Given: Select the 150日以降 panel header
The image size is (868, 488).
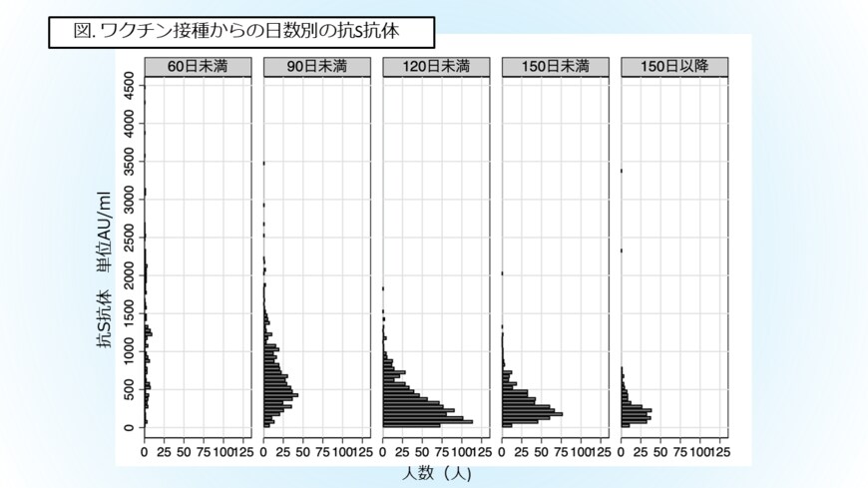Looking at the screenshot, I should pyautogui.click(x=674, y=67).
